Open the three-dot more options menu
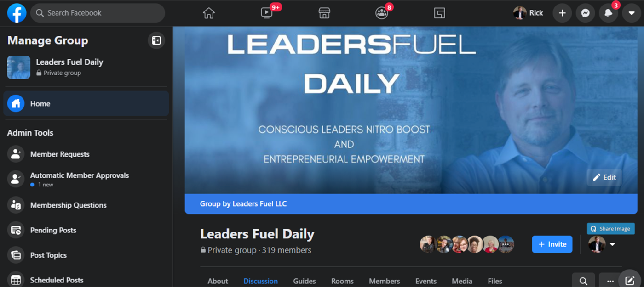Screen dimensions: 644x288 point(610,281)
